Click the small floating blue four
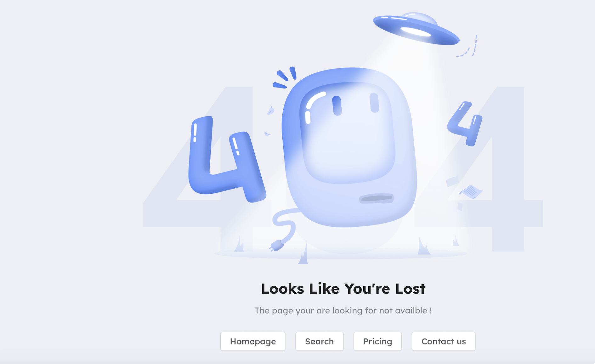 tap(465, 123)
